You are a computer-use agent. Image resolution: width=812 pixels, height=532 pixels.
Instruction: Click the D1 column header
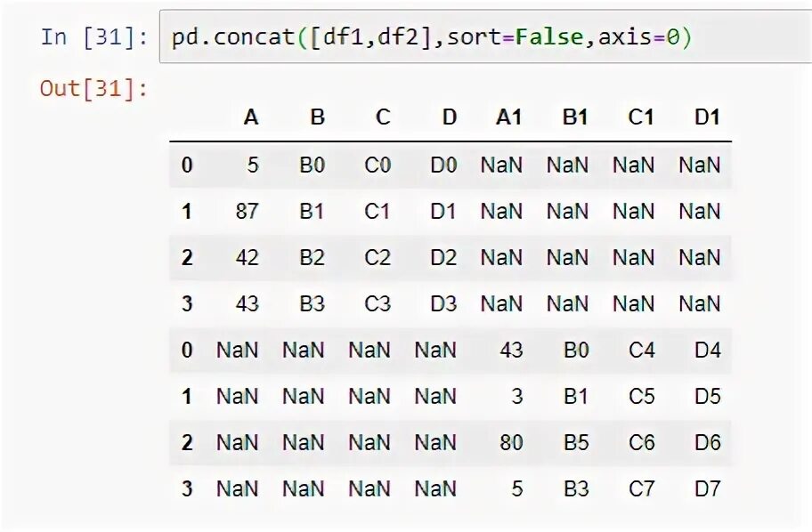click(x=707, y=117)
